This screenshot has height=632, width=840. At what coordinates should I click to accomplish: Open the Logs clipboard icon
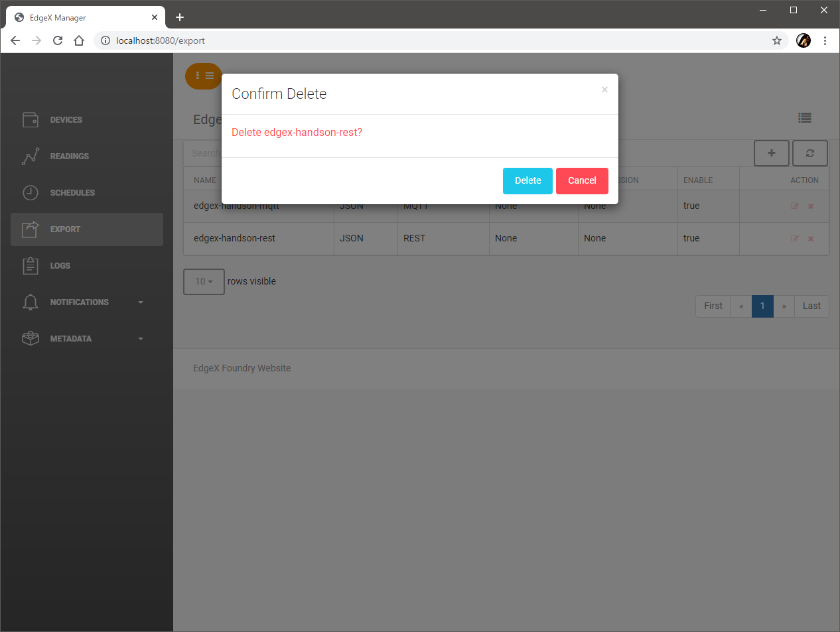[31, 266]
